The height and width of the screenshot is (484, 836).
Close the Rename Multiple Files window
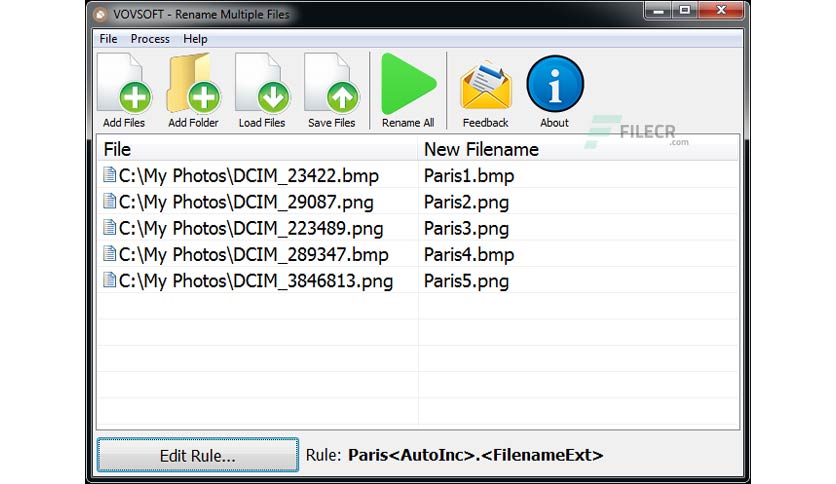(721, 11)
